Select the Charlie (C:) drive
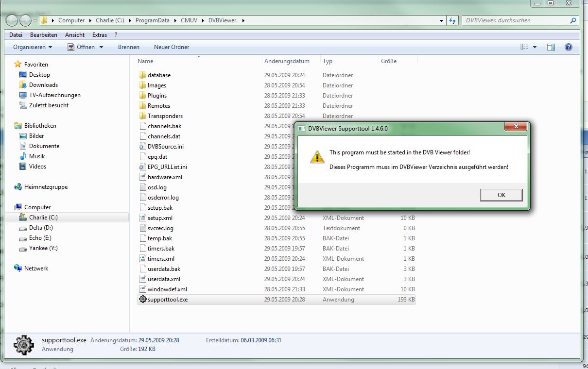The height and width of the screenshot is (369, 588). pos(43,218)
